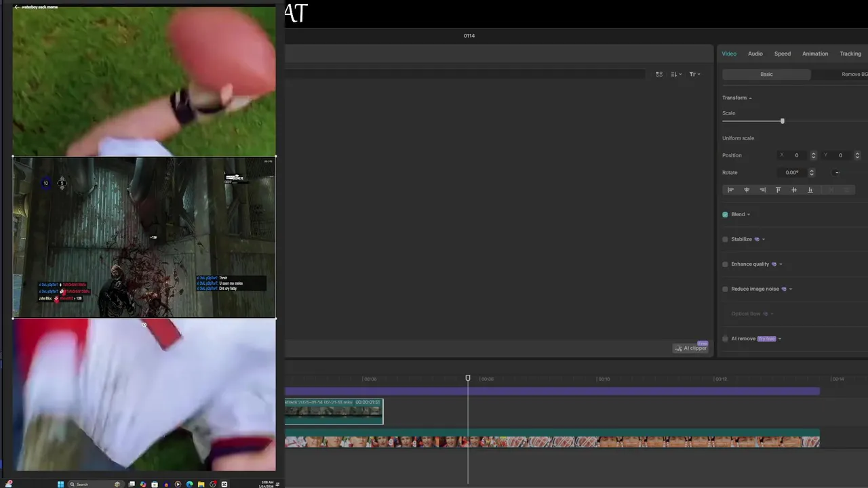The height and width of the screenshot is (488, 868).
Task: Open the media sort order dropdown
Action: pyautogui.click(x=675, y=74)
